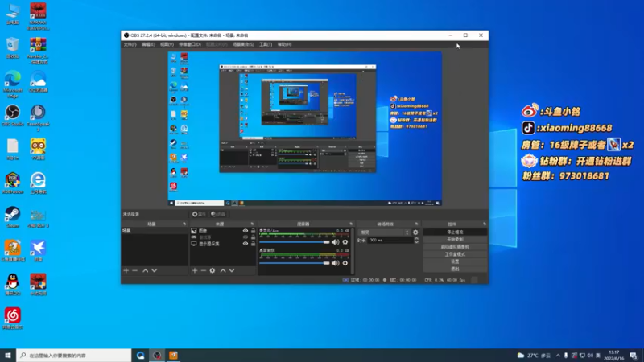Click the 时长 300 ms input field
Screen dimensions: 644x362
click(390, 240)
